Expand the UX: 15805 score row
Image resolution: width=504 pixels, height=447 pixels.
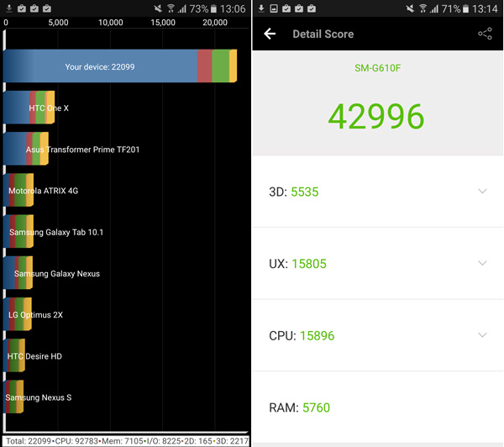(x=378, y=263)
